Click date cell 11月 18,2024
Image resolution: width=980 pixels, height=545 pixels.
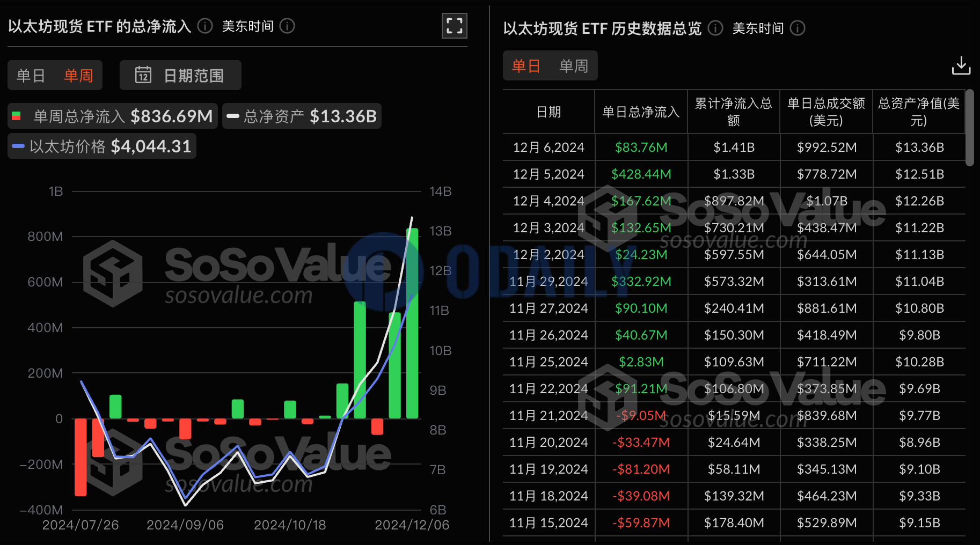point(548,496)
